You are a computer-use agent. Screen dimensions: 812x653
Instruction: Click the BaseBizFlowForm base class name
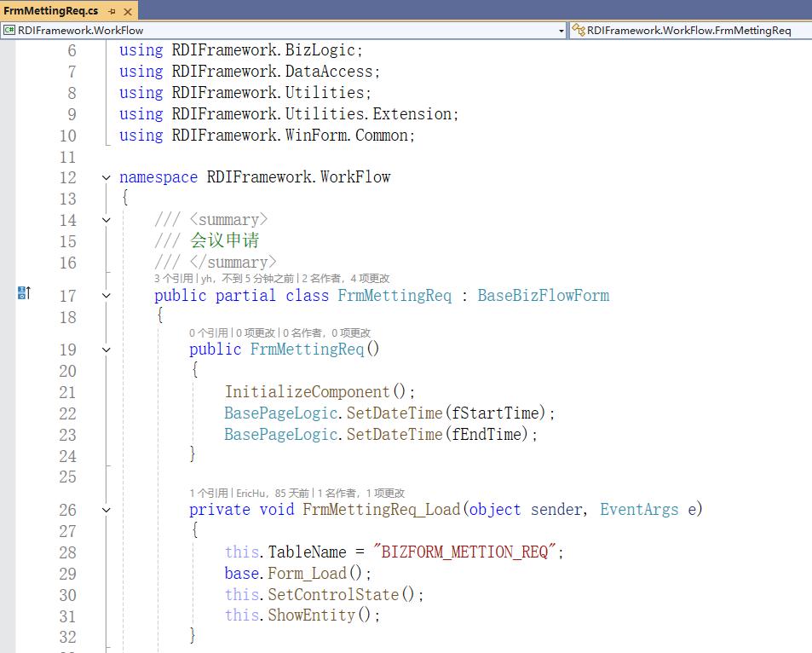click(543, 296)
